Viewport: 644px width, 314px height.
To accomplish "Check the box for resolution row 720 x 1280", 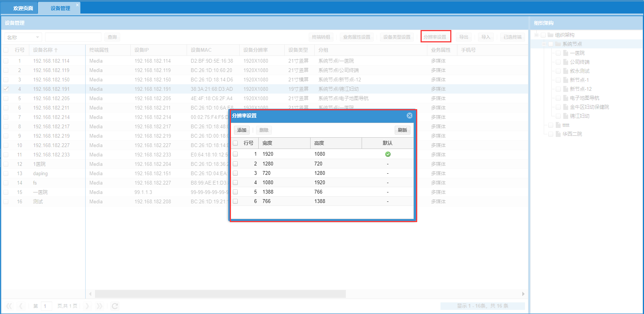I will (x=235, y=173).
